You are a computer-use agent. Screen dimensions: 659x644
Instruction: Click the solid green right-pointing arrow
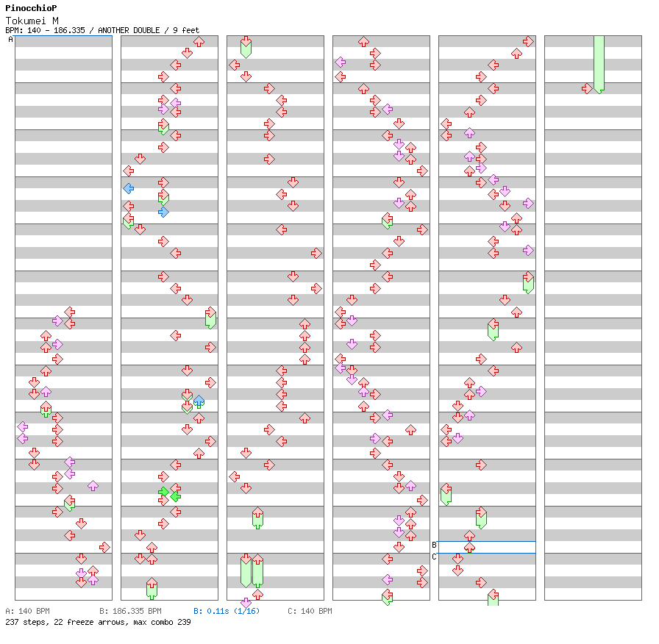(163, 491)
